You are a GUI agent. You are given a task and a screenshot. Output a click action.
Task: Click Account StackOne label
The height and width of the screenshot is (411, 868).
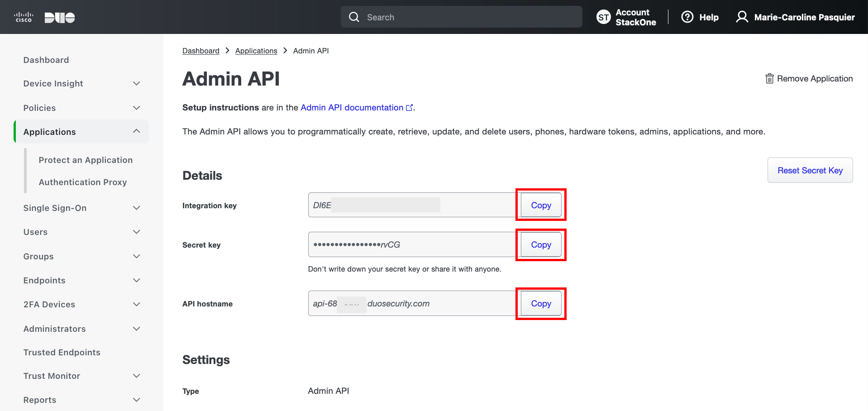636,17
